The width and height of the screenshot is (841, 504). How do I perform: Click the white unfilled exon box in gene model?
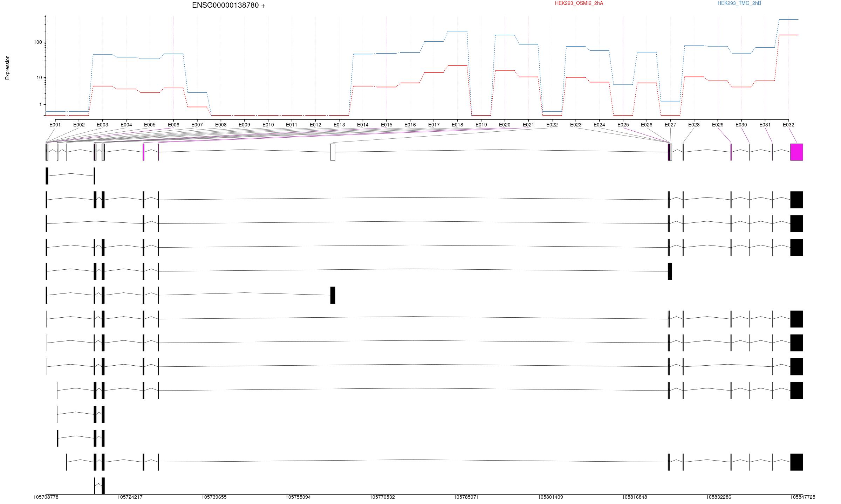point(333,152)
